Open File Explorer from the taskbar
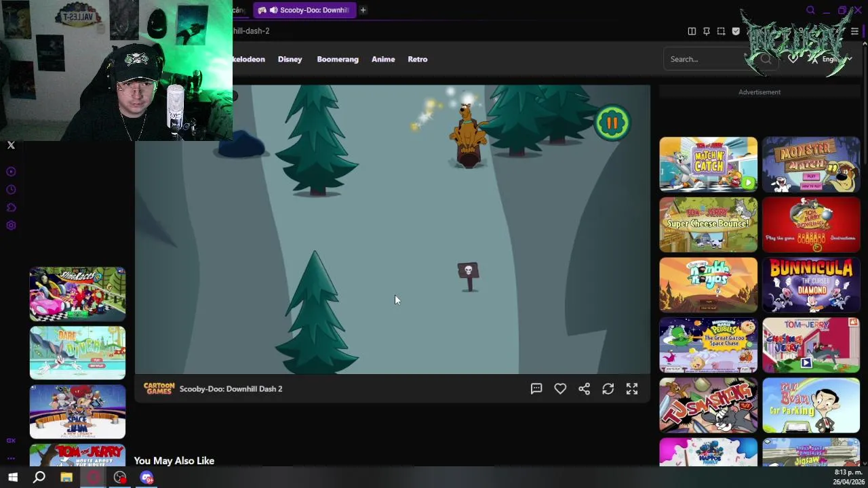Viewport: 868px width, 488px height. [66, 477]
